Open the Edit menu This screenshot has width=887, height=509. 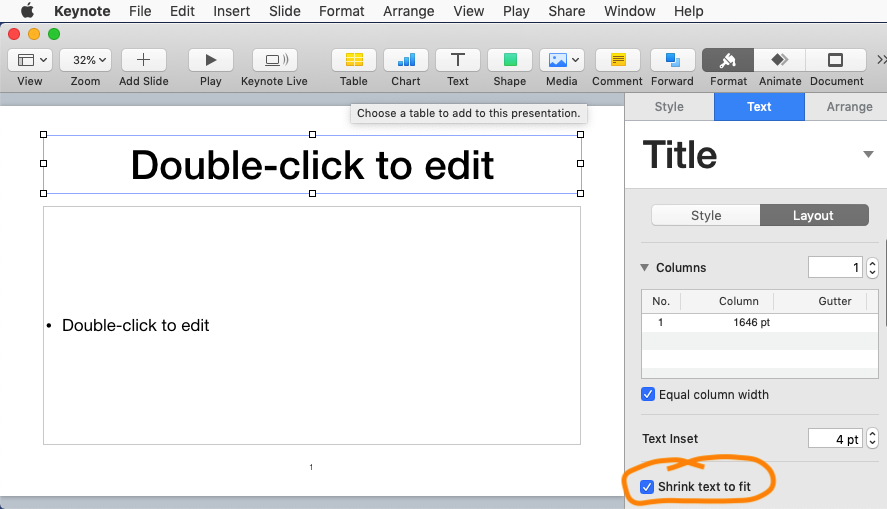coord(182,11)
